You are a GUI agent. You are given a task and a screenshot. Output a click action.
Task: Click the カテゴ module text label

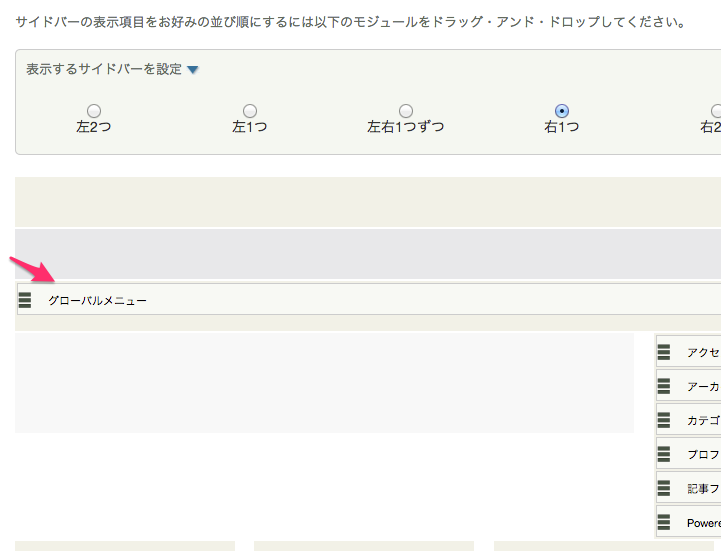coord(704,420)
